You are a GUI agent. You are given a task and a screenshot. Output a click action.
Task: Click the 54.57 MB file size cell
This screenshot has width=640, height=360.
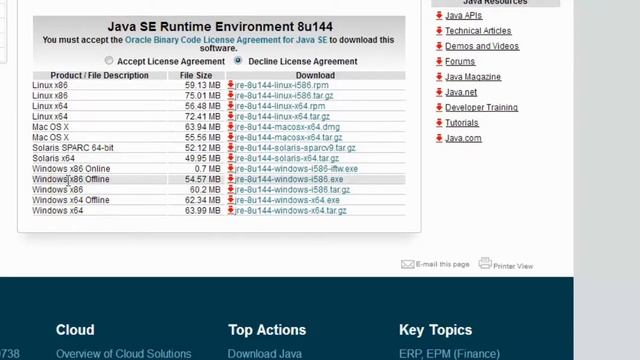[202, 179]
